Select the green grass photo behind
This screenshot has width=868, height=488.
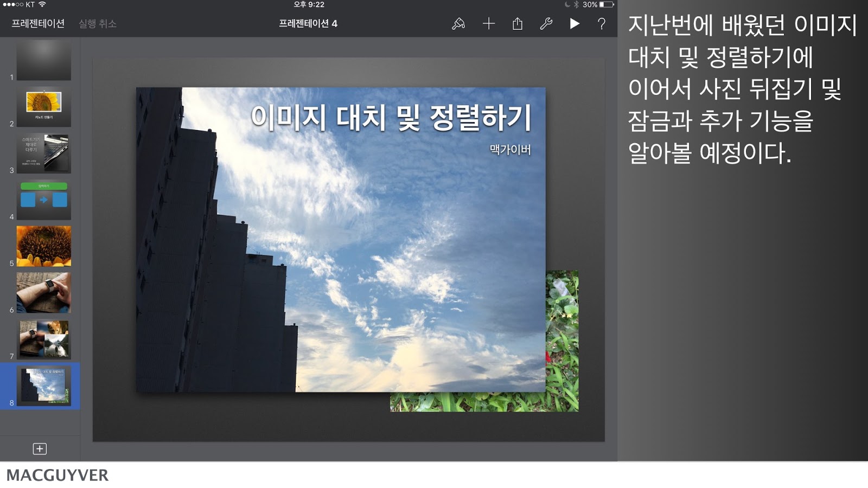coord(562,341)
